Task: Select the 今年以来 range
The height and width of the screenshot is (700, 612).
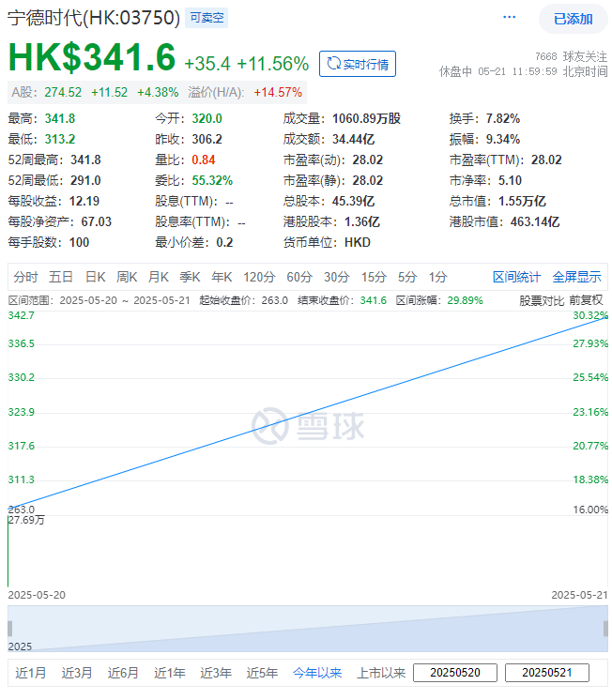Action: pos(317,673)
